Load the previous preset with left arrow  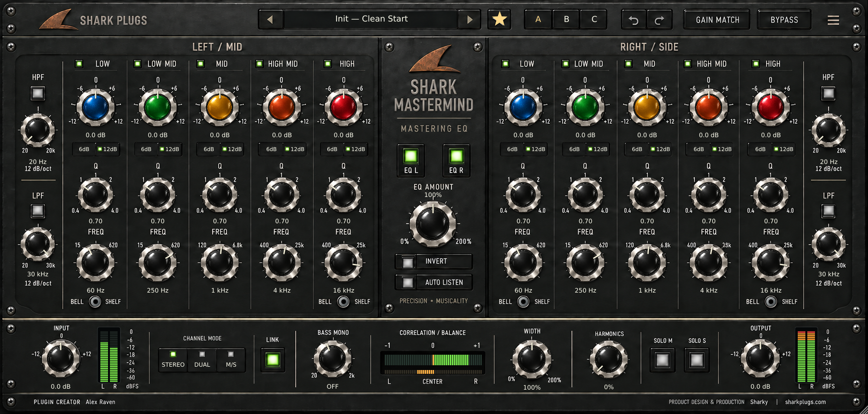pyautogui.click(x=271, y=20)
